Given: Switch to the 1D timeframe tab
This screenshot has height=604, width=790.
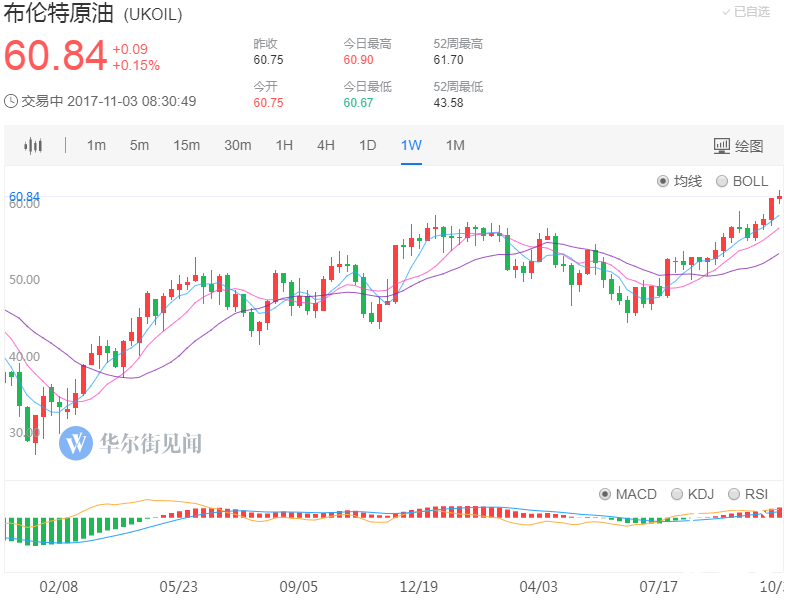Looking at the screenshot, I should tap(367, 146).
